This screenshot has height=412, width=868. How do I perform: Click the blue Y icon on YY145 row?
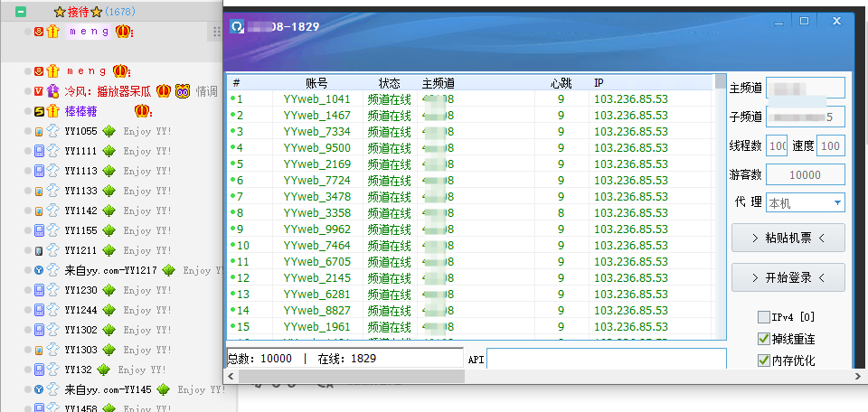click(38, 390)
